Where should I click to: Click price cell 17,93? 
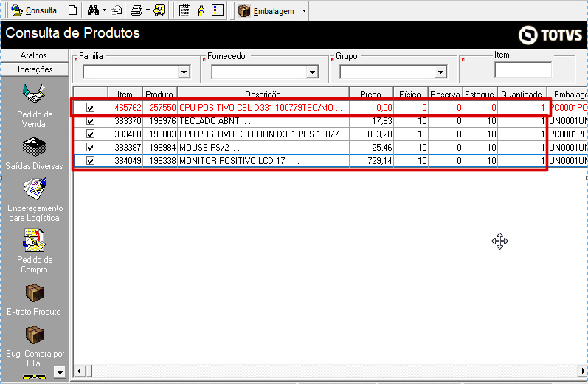[x=382, y=121]
